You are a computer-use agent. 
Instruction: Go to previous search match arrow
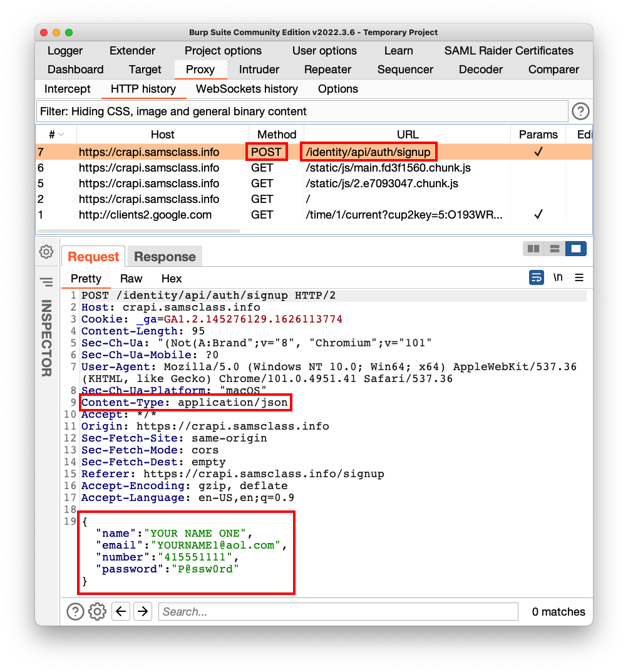(x=121, y=611)
